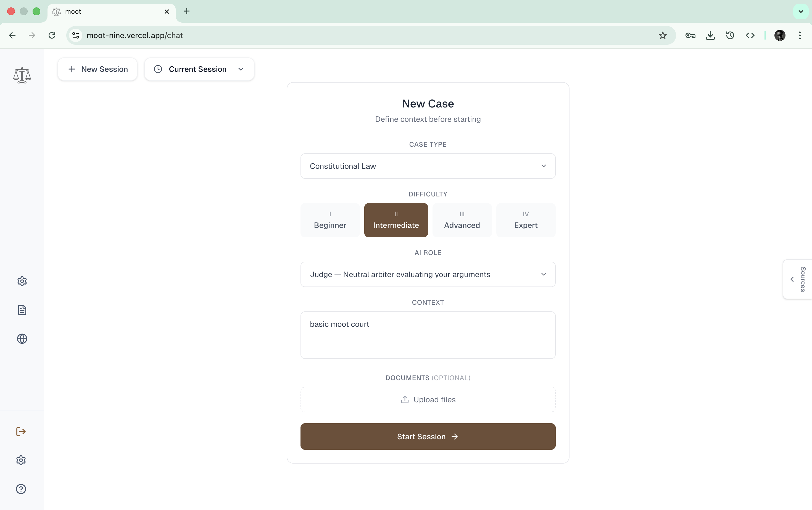Click into the Context text field

[x=428, y=335]
